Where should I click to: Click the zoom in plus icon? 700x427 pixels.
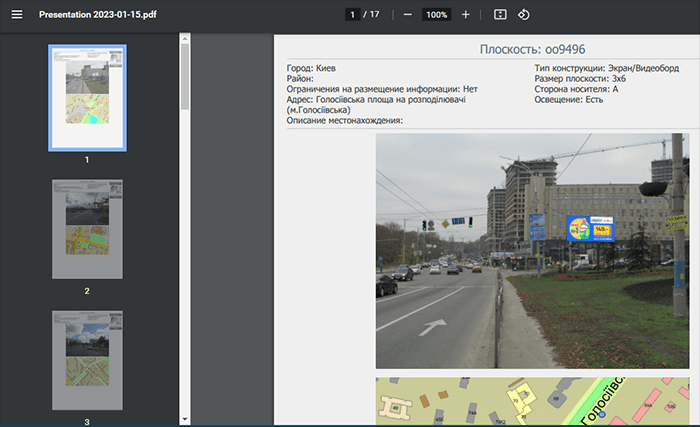tap(465, 15)
